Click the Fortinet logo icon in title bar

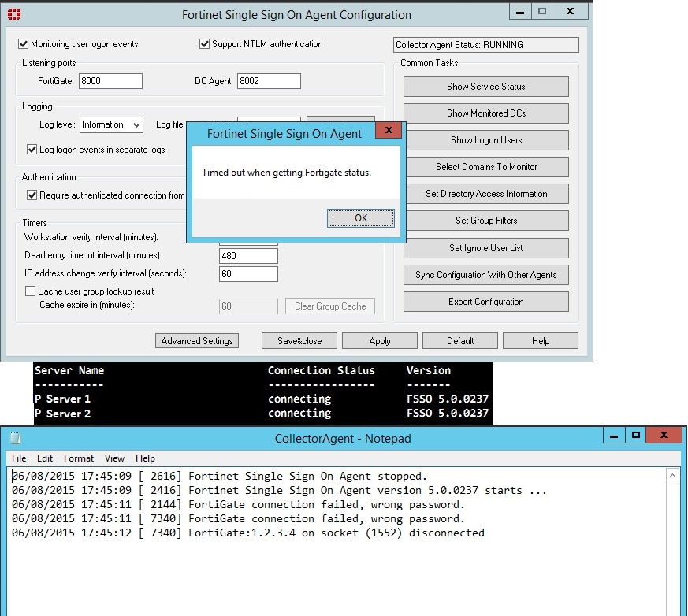(x=14, y=14)
